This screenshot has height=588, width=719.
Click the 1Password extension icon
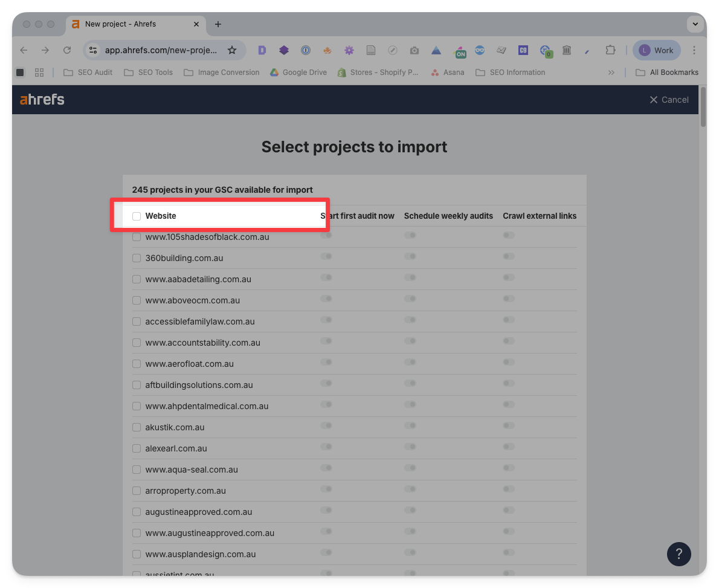click(306, 50)
